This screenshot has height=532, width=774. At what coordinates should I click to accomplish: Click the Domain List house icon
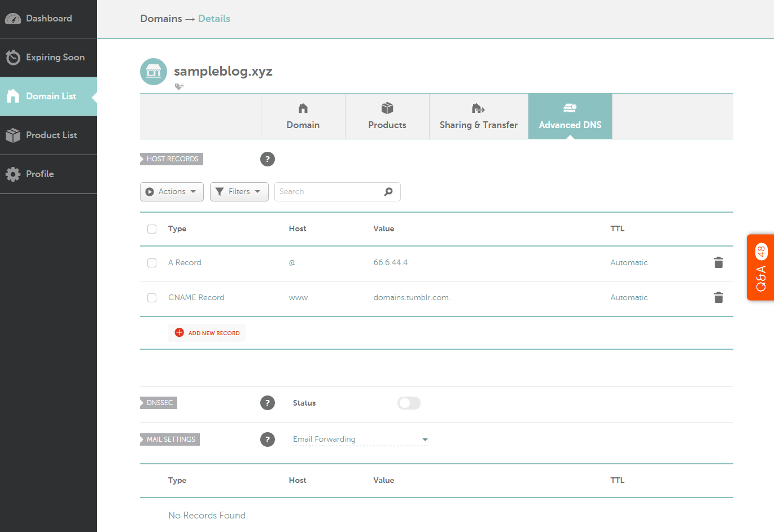(13, 96)
